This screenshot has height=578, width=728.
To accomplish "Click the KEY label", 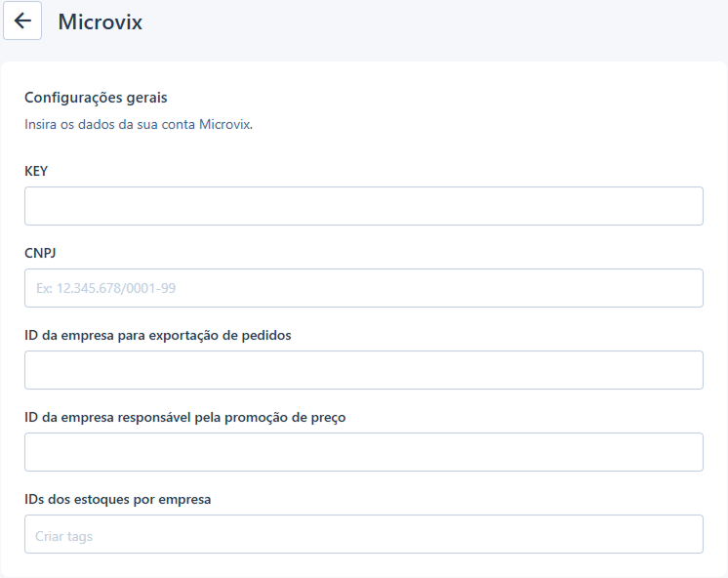I will click(x=36, y=171).
